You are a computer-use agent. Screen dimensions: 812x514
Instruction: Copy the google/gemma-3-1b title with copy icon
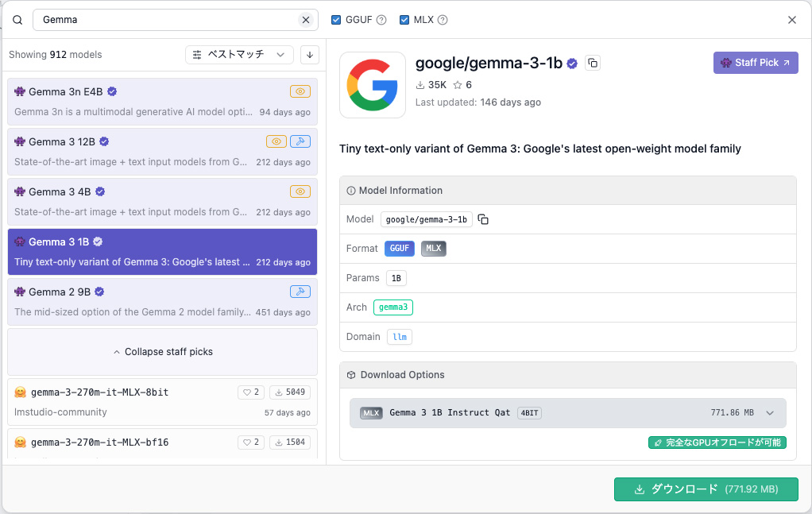(592, 63)
